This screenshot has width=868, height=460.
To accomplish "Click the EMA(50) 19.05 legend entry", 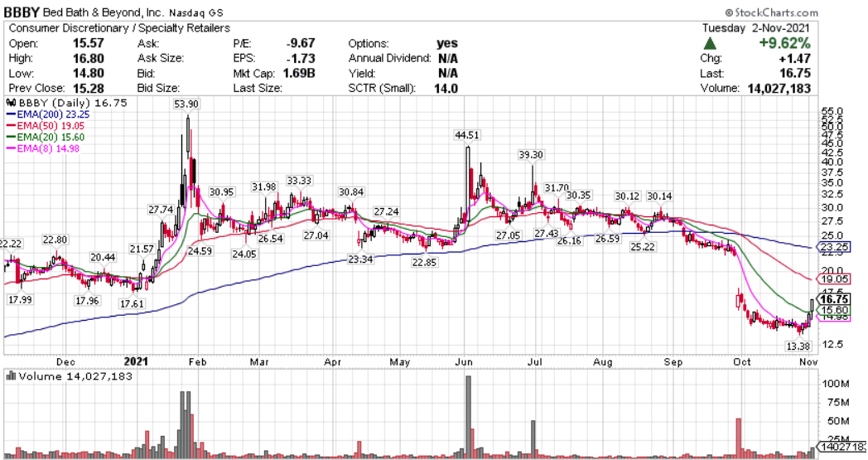I will [45, 126].
